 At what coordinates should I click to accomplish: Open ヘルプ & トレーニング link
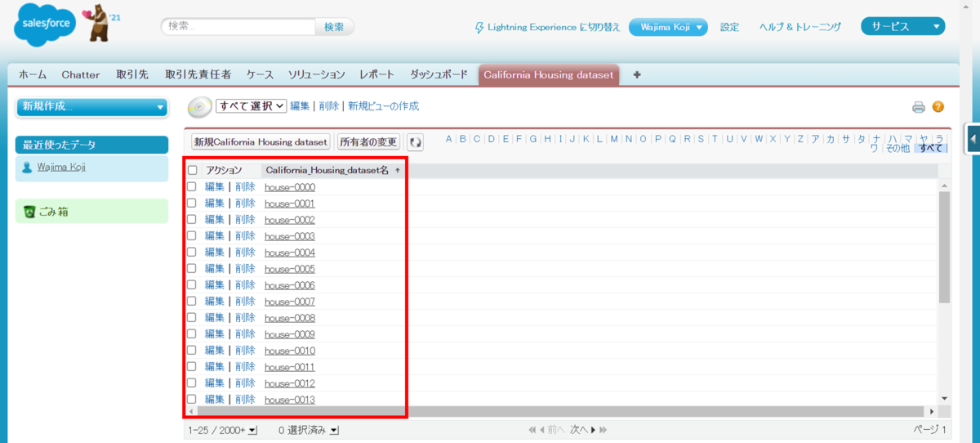(x=800, y=27)
